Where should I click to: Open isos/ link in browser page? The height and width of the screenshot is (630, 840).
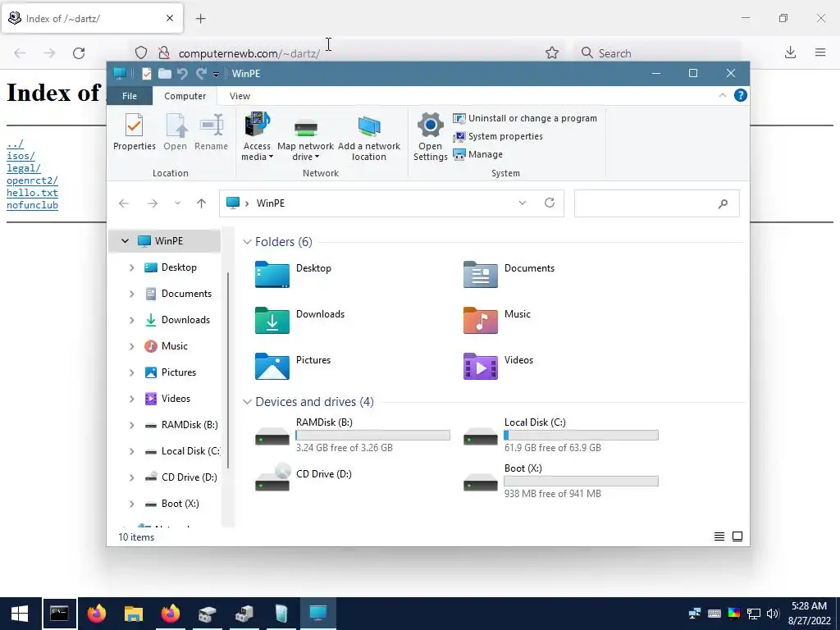click(x=21, y=156)
